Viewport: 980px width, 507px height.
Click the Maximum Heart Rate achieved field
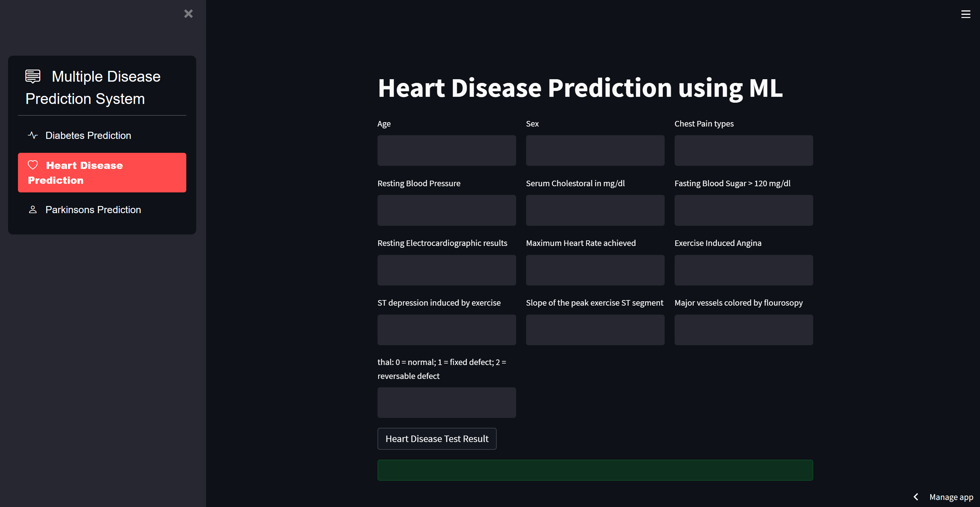pyautogui.click(x=595, y=270)
